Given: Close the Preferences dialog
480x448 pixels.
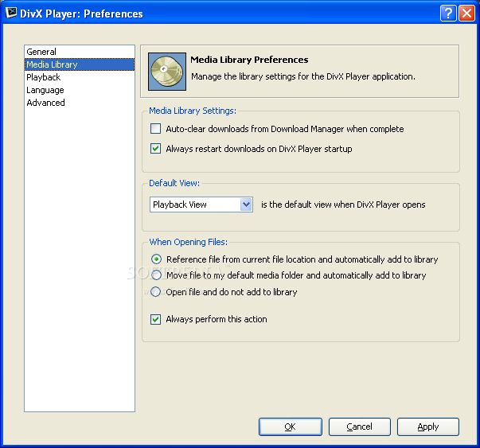Looking at the screenshot, I should [466, 14].
